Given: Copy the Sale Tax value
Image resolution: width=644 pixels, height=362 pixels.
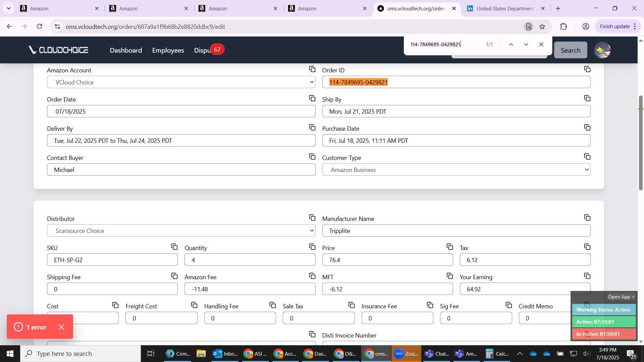Looking at the screenshot, I should pyautogui.click(x=351, y=305).
